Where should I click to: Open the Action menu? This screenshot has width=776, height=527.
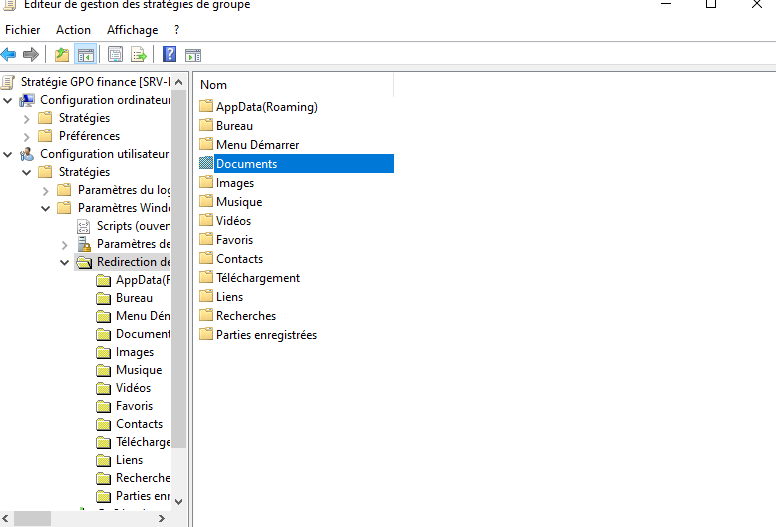[73, 30]
